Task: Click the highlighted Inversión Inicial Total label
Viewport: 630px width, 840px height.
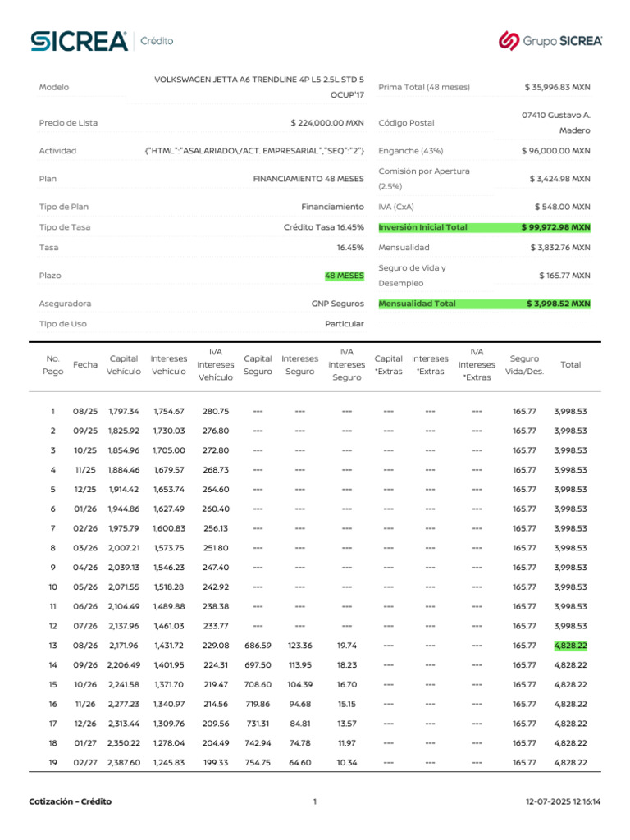Action: coord(422,227)
